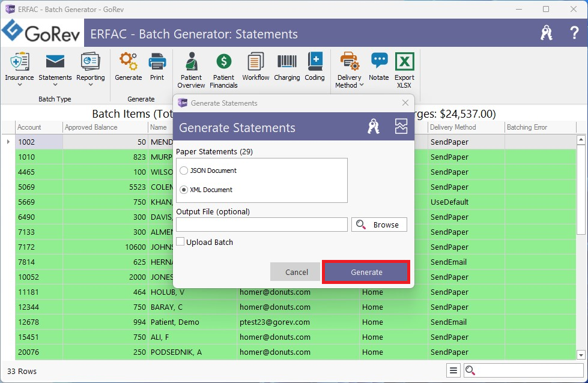The height and width of the screenshot is (383, 588).
Task: Select the JSON Document option
Action: pos(184,170)
